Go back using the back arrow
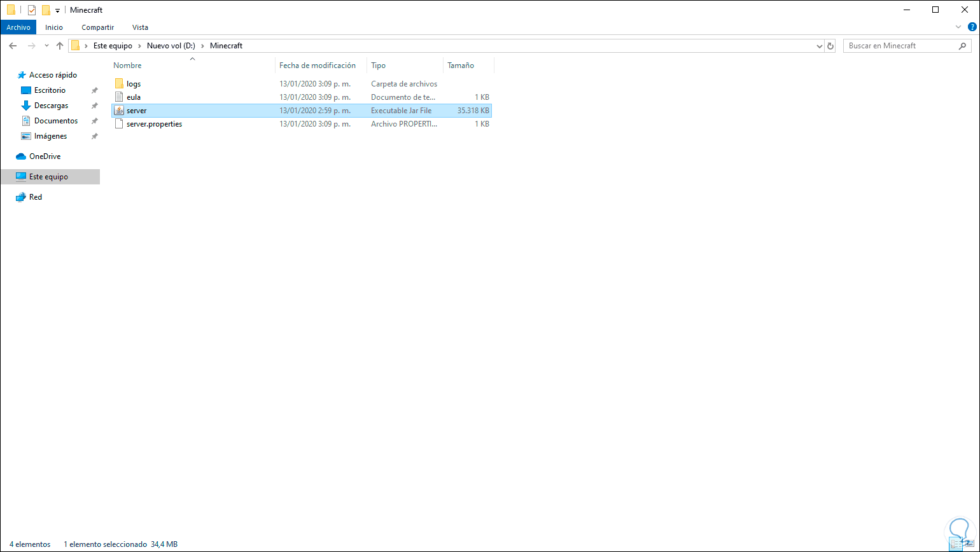This screenshot has width=980, height=552. pos(13,46)
